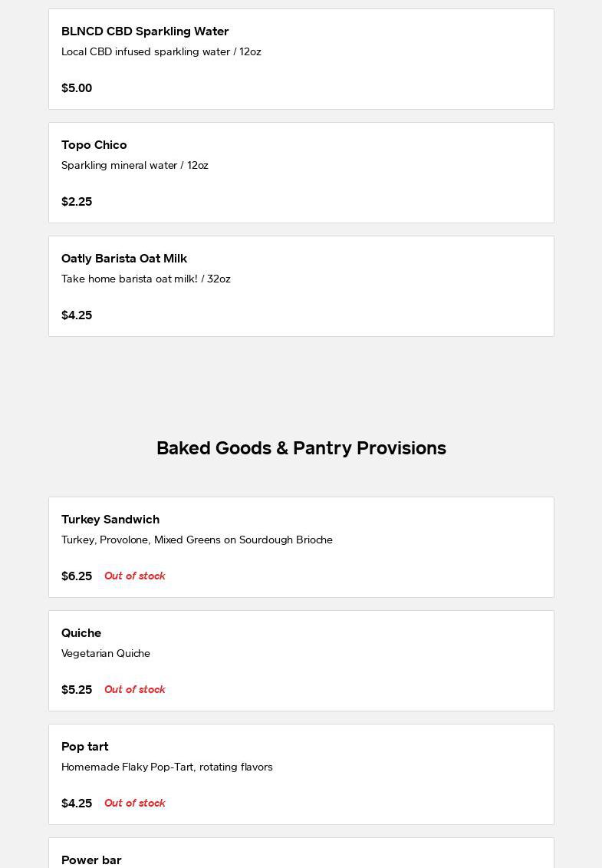Click the $5.00 price label
This screenshot has height=868, width=602.
pos(77,88)
